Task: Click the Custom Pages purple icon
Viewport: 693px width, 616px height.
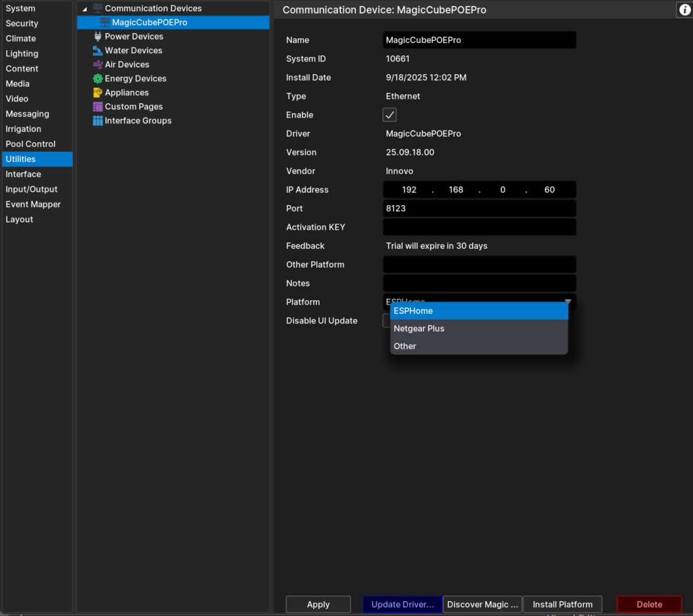Action: (98, 107)
